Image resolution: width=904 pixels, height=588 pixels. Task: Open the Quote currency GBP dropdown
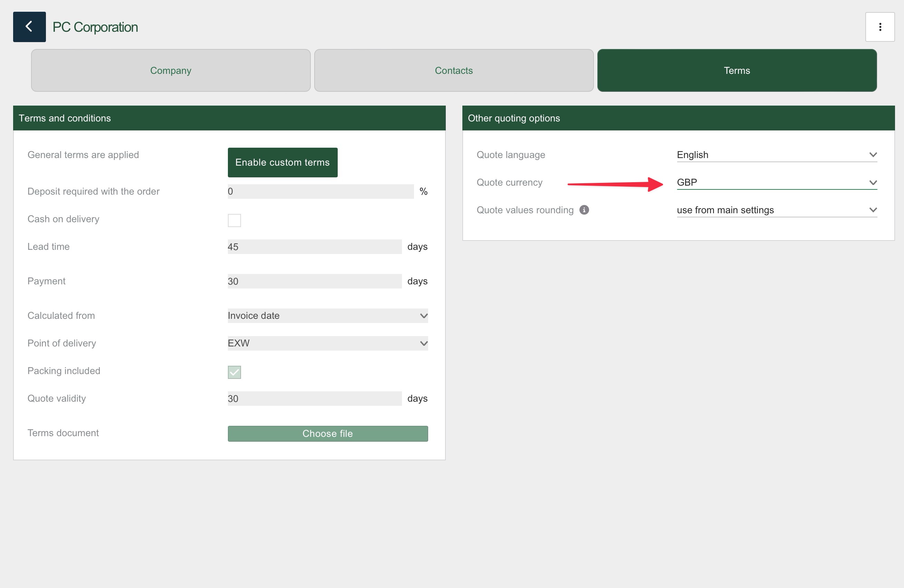point(776,183)
